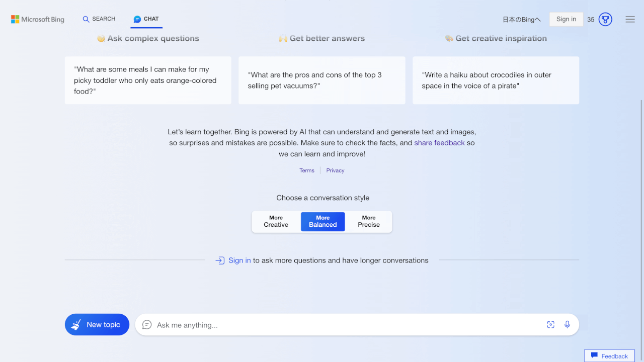644x362 pixels.
Task: Select More Precise conversation style
Action: coord(369,222)
